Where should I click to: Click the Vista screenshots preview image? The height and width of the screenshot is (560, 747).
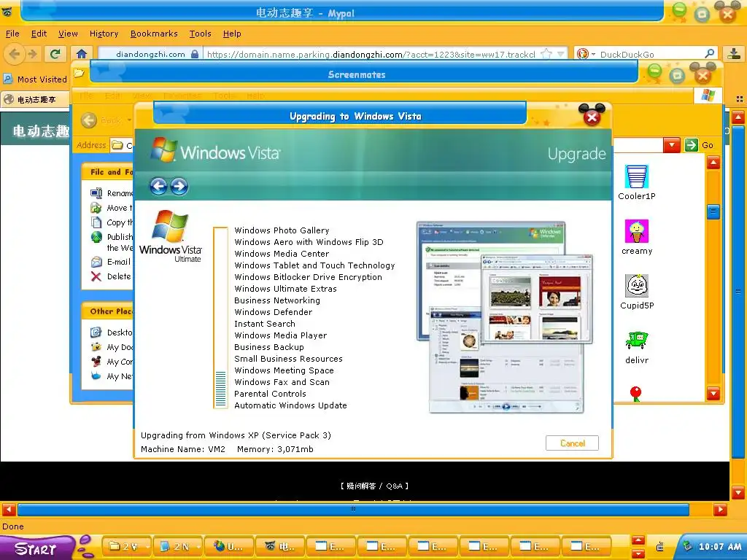click(505, 317)
